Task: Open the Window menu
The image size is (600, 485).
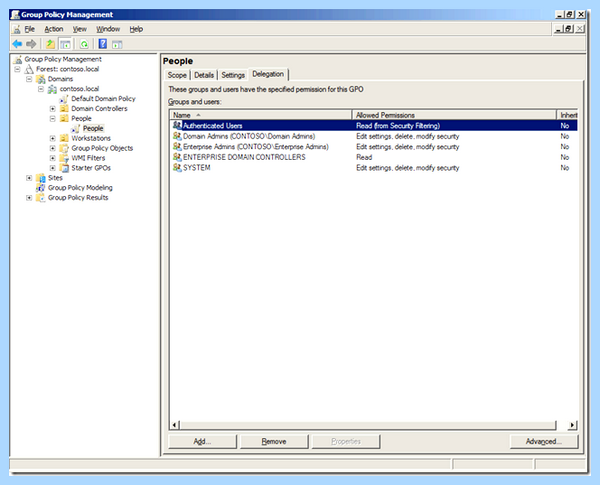Action: (108, 29)
